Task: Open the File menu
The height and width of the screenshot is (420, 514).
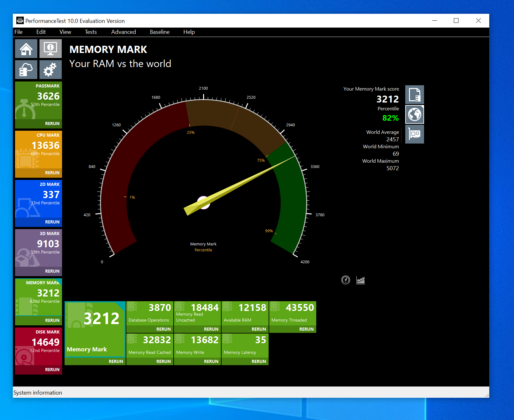Action: (x=18, y=32)
